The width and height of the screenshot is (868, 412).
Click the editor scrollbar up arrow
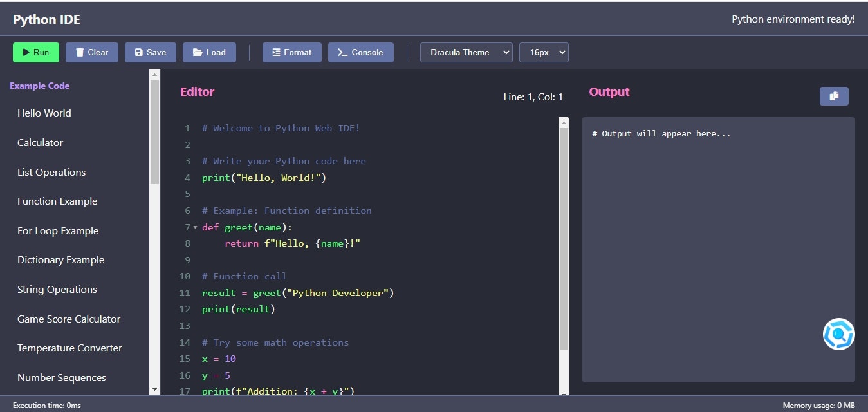(564, 122)
